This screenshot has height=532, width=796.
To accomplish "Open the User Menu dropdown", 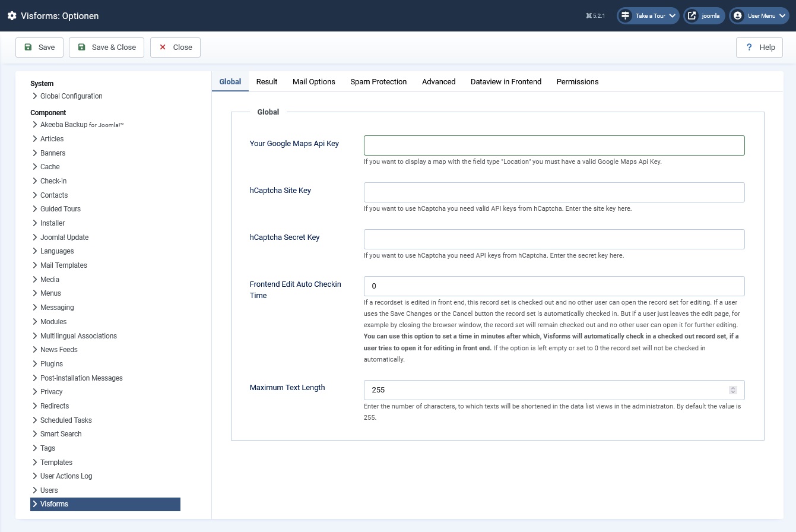I will (760, 16).
